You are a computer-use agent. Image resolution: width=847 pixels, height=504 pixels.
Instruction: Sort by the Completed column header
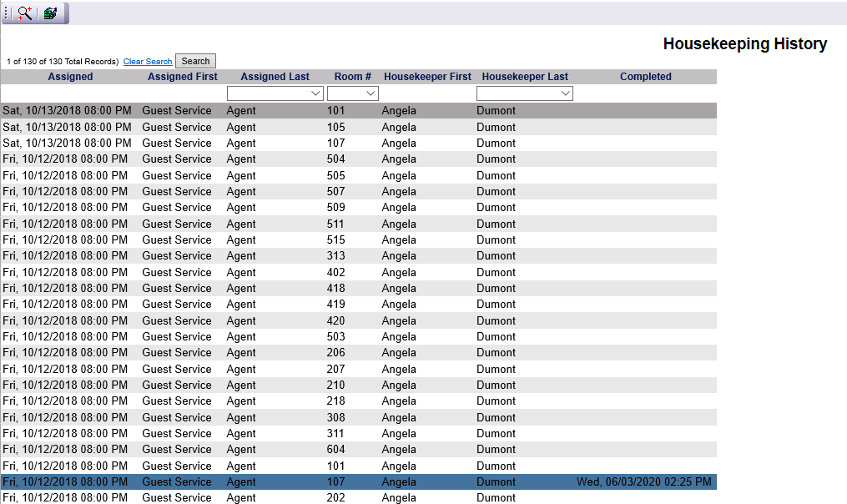[x=645, y=77]
